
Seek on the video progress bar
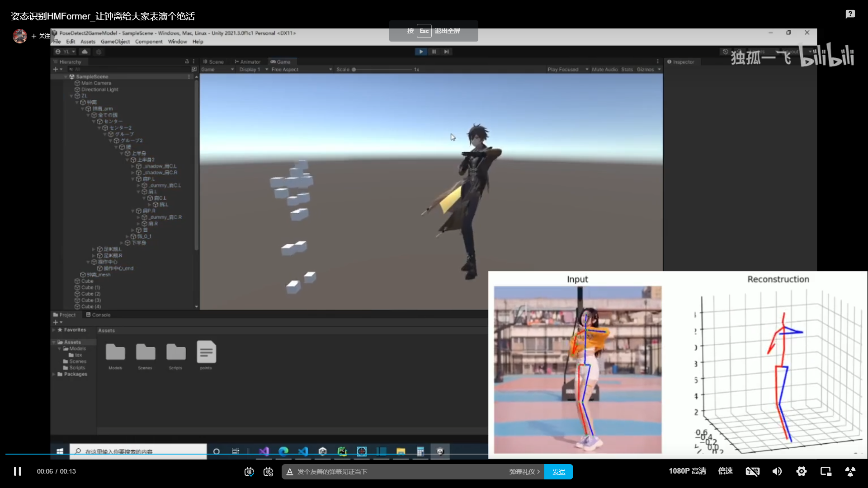(316, 454)
